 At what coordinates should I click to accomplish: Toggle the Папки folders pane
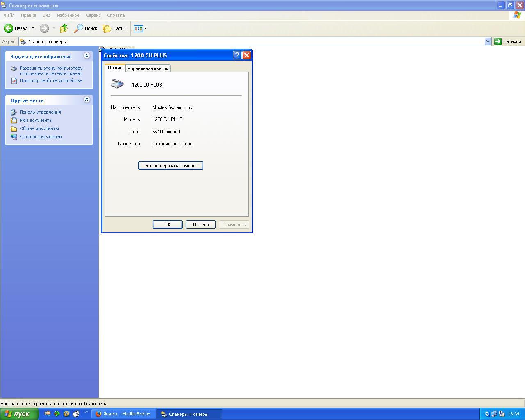coord(114,28)
